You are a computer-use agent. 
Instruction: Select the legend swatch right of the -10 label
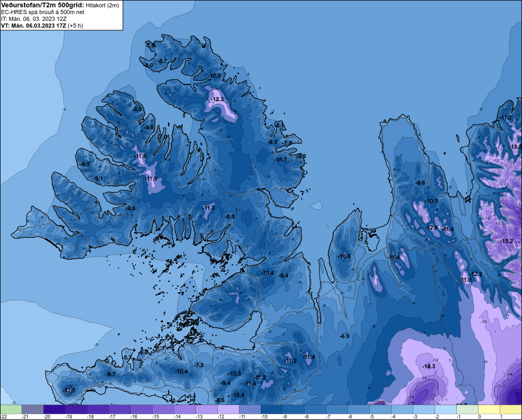pos(271,410)
